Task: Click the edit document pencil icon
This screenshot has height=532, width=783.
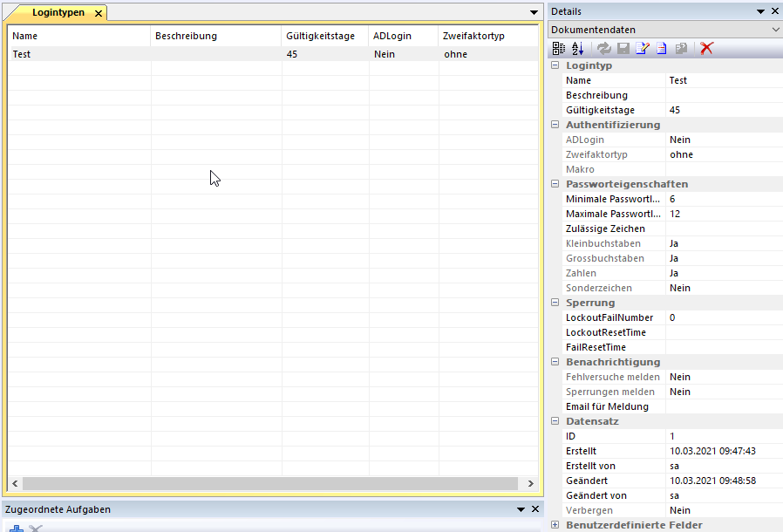Action: point(643,48)
